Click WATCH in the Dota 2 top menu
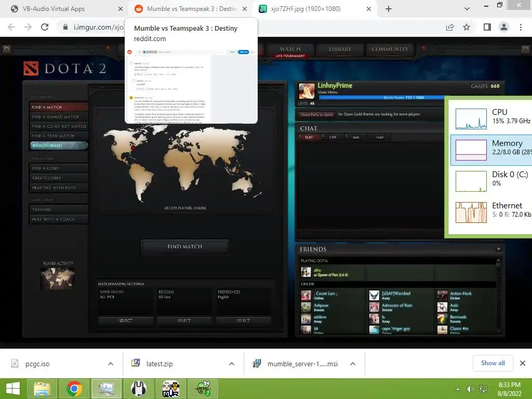Image resolution: width=532 pixels, height=399 pixels. (290, 49)
